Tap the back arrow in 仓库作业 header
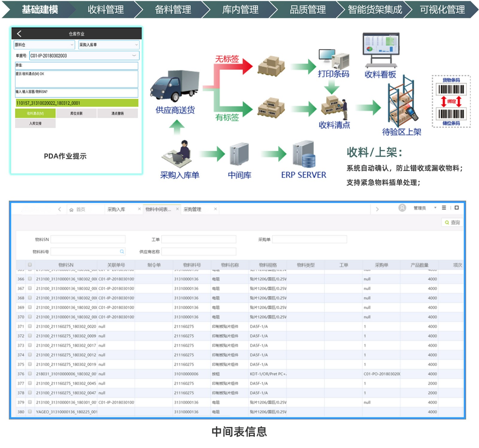Image resolution: width=479 pixels, height=448 pixels. (19, 34)
